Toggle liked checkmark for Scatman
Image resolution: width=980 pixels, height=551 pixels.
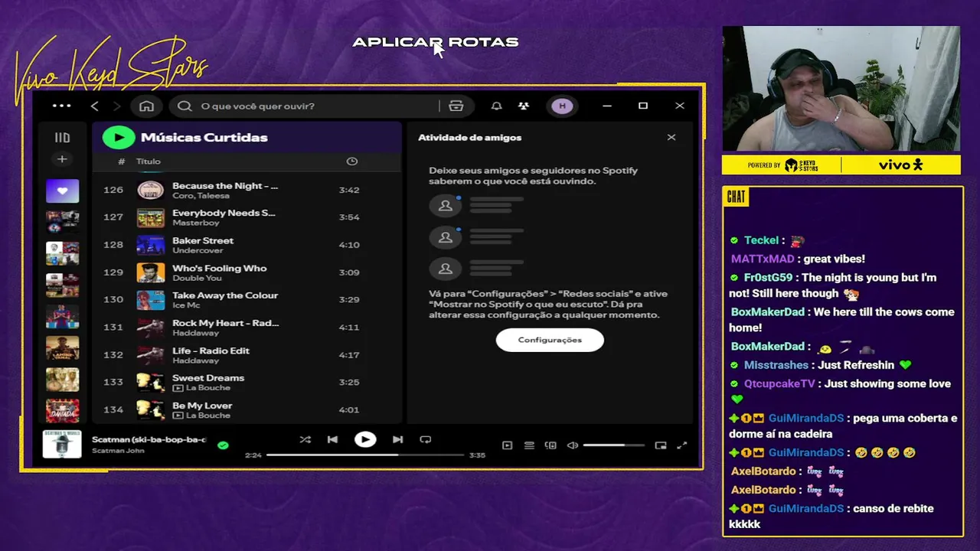click(223, 445)
